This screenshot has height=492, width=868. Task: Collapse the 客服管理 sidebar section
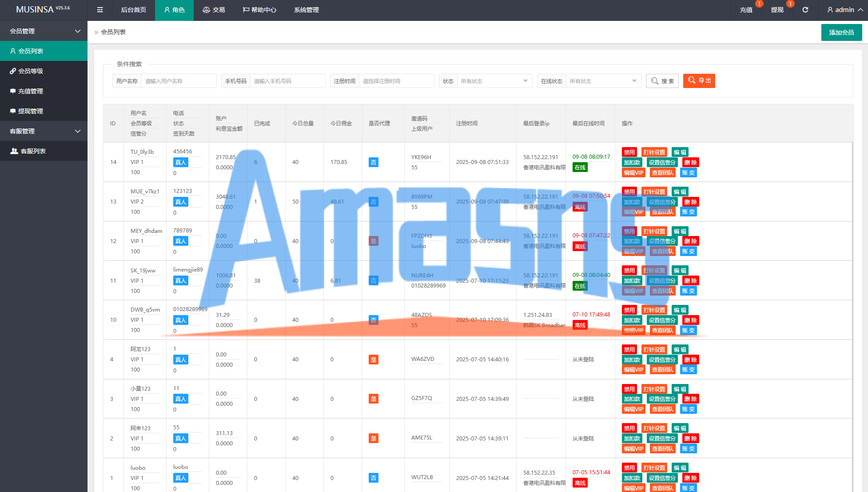44,131
